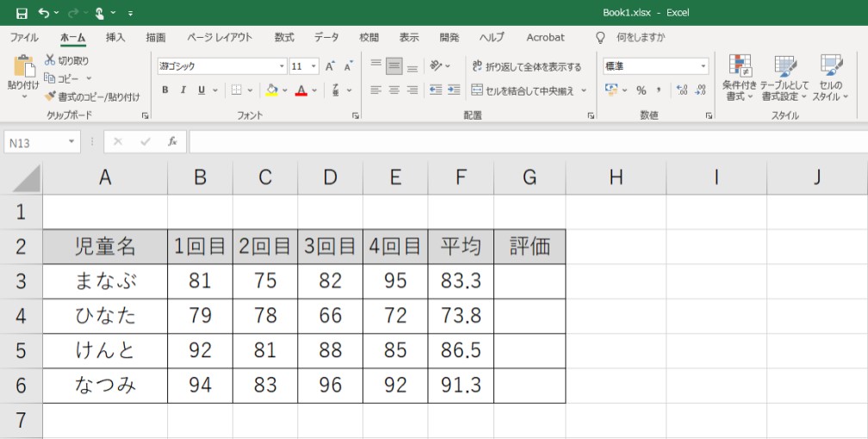Open セルのスタイル gallery
The image size is (868, 439).
pyautogui.click(x=830, y=77)
